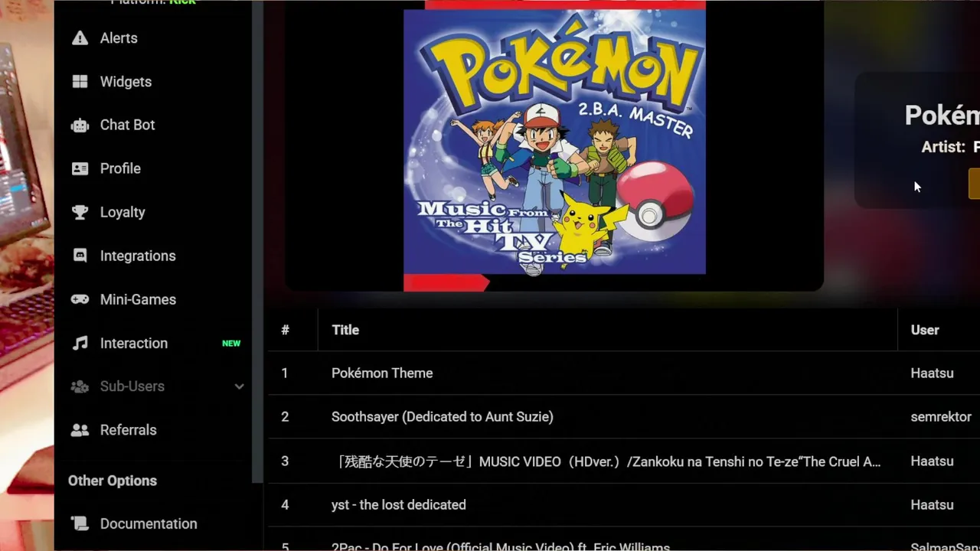Image resolution: width=980 pixels, height=551 pixels.
Task: Click the Interaction music note icon
Action: [80, 344]
